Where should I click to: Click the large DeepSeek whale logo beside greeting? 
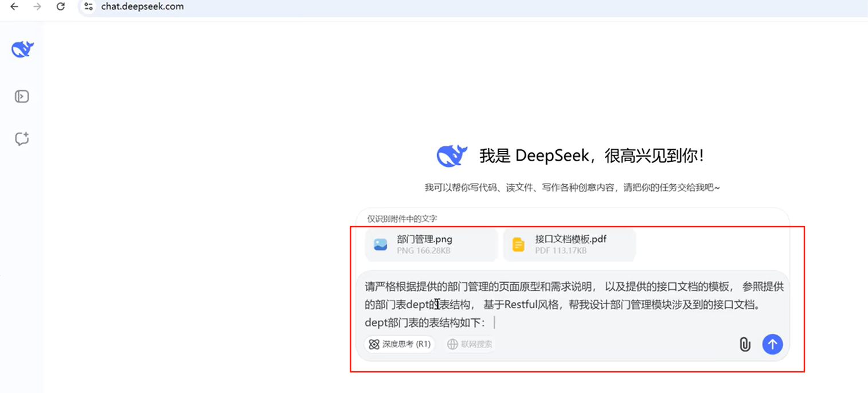pos(452,155)
